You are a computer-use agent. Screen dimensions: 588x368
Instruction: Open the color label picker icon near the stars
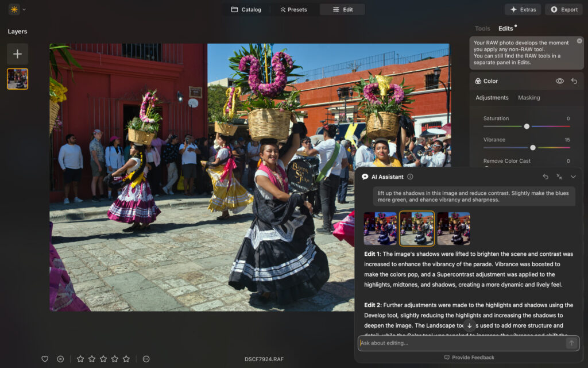coord(146,359)
